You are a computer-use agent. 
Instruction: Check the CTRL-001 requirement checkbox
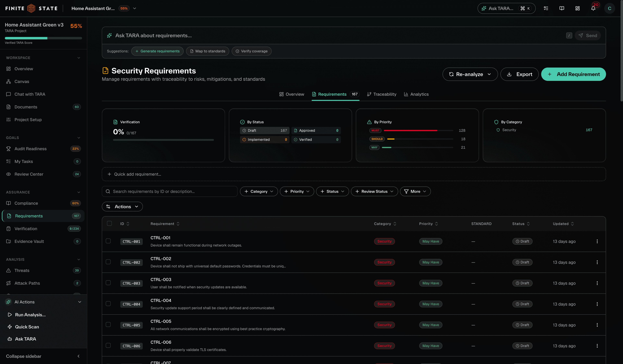coord(108,241)
